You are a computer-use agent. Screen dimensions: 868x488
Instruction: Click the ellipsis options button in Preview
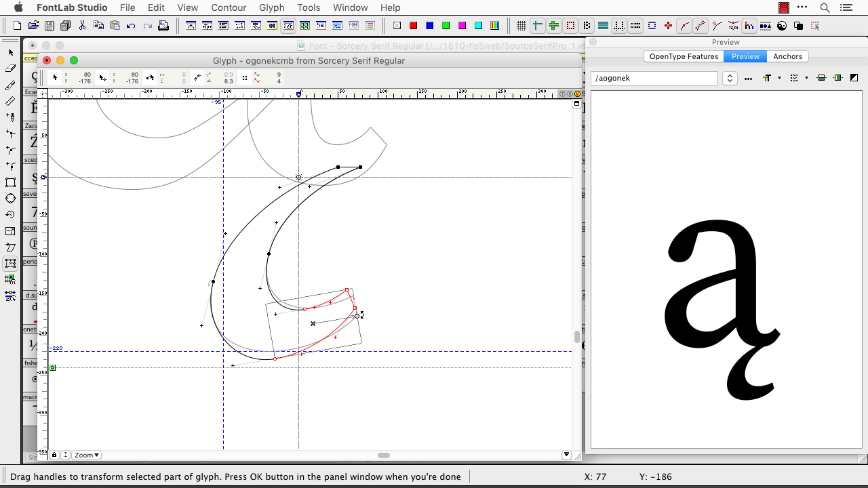[x=748, y=79]
